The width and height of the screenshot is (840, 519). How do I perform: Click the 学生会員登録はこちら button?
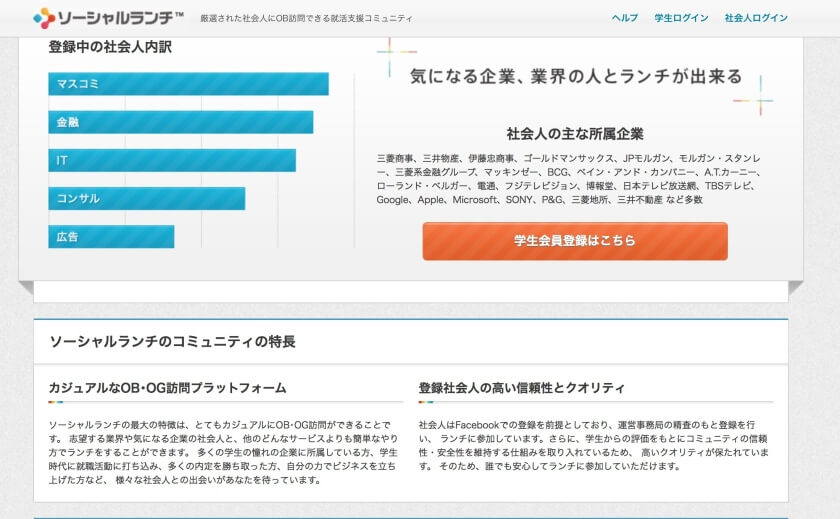[575, 241]
